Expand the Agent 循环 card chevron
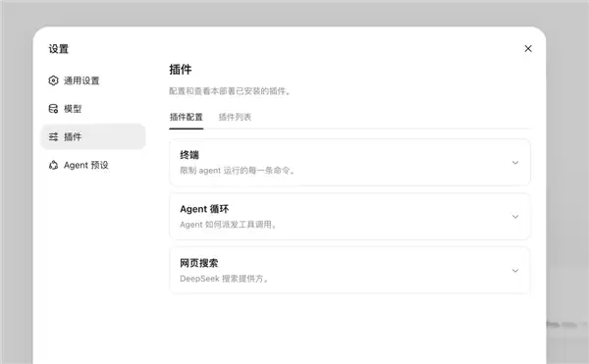 [515, 217]
